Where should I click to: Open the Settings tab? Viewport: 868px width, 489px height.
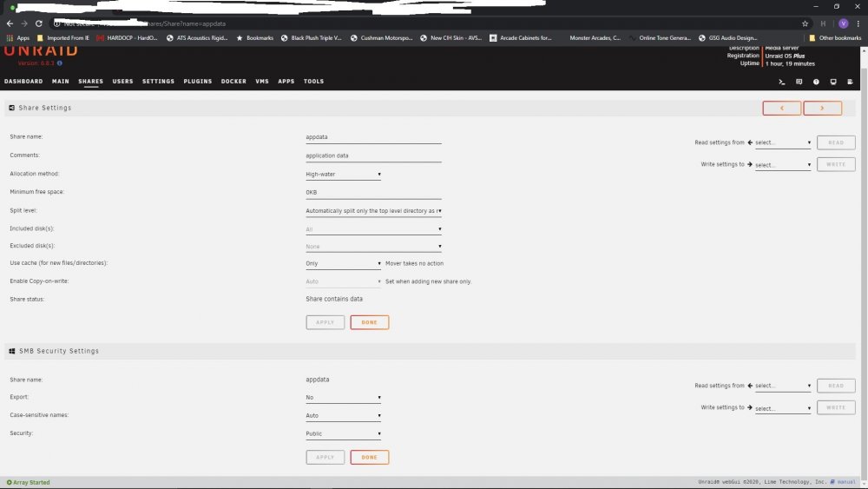point(158,82)
